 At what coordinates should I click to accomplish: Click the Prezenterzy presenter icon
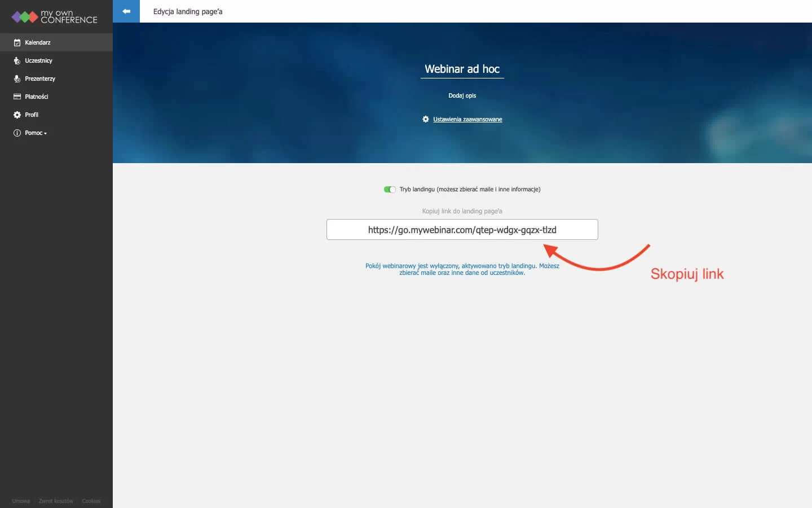(17, 78)
